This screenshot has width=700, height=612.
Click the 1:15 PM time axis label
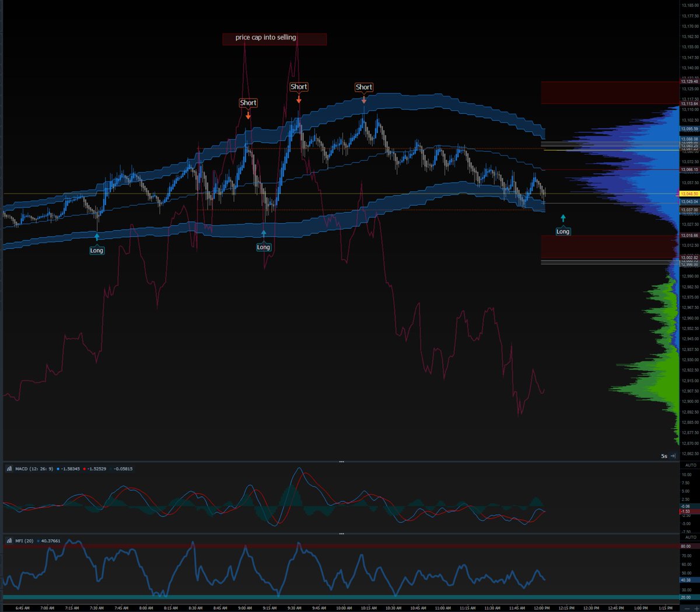coord(666,608)
